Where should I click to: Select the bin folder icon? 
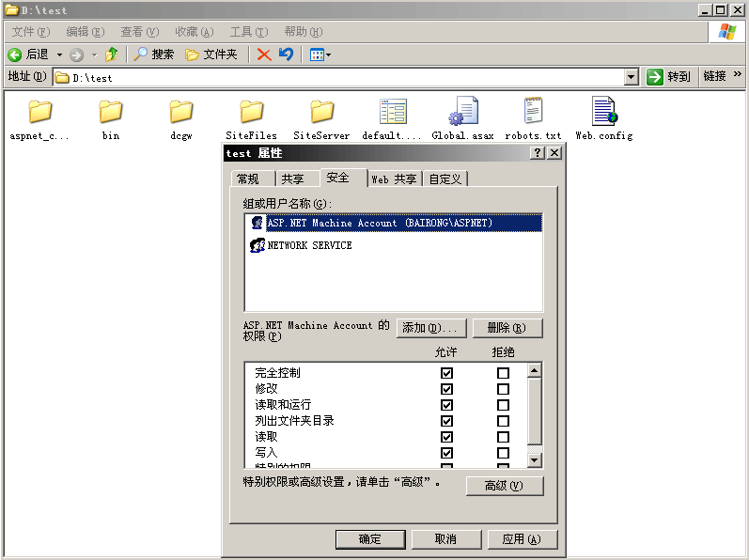click(x=110, y=112)
